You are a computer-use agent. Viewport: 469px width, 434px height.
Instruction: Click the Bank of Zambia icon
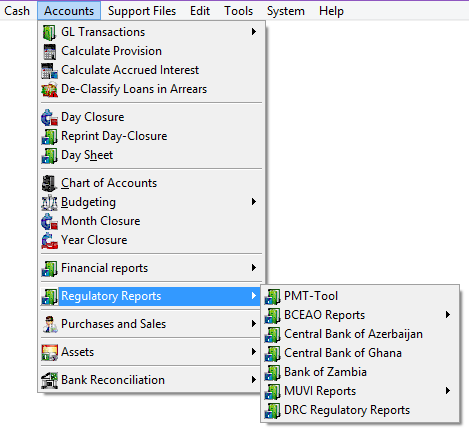[x=272, y=372]
